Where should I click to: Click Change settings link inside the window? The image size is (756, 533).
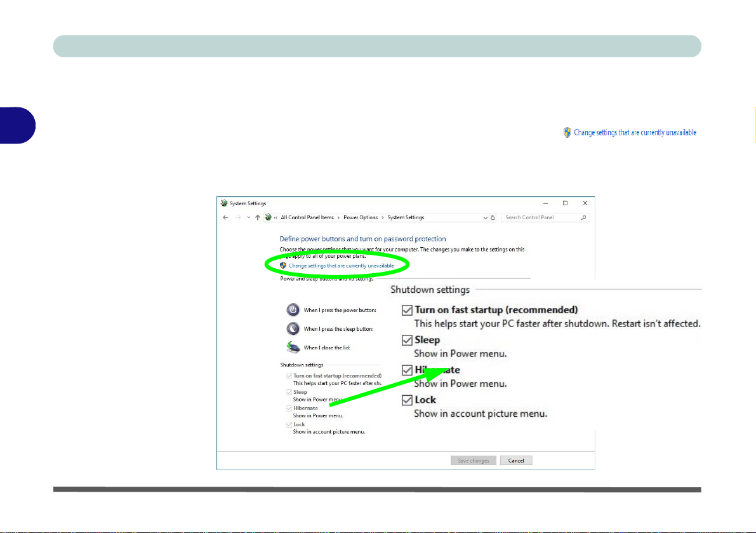coord(342,266)
